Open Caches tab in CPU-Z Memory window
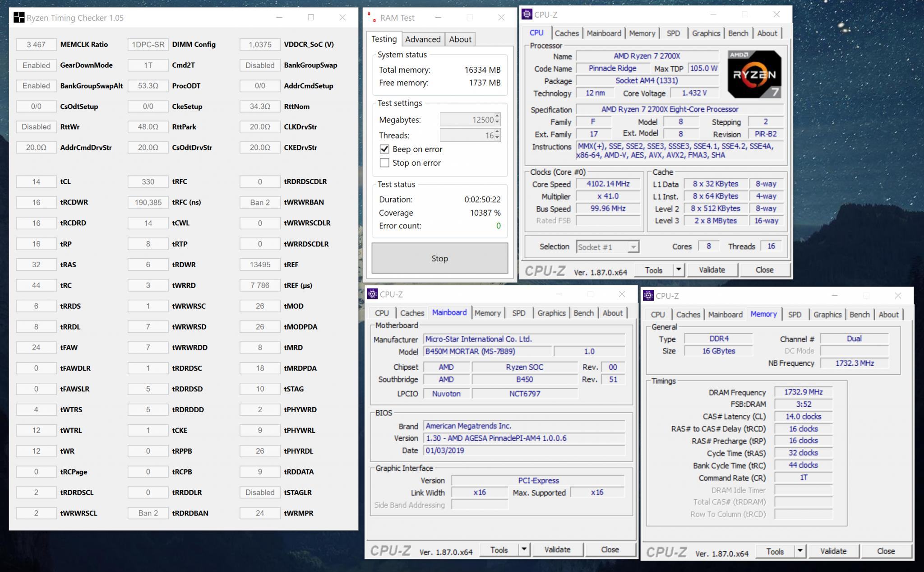Viewport: 924px width, 572px height. click(x=688, y=315)
